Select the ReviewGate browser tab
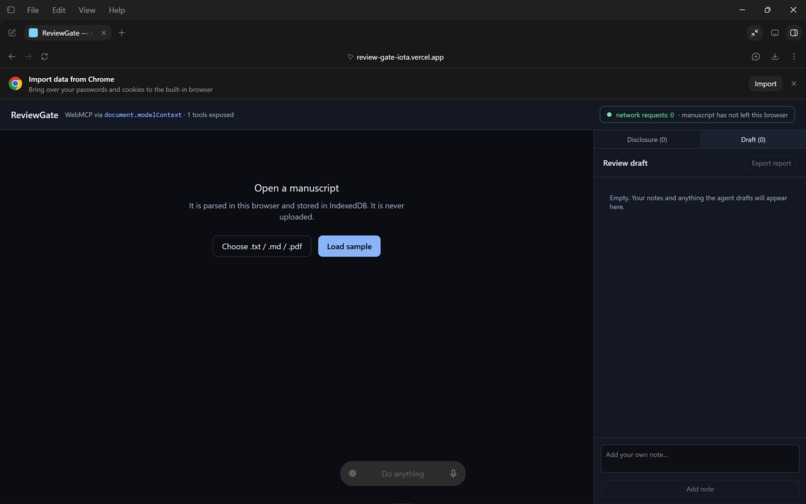This screenshot has width=806, height=504. pyautogui.click(x=67, y=33)
